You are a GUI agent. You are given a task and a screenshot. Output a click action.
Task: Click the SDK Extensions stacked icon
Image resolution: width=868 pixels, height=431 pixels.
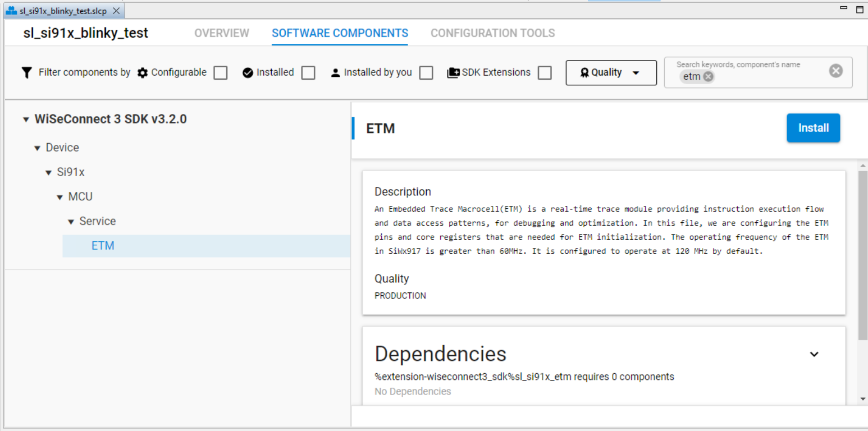point(453,72)
